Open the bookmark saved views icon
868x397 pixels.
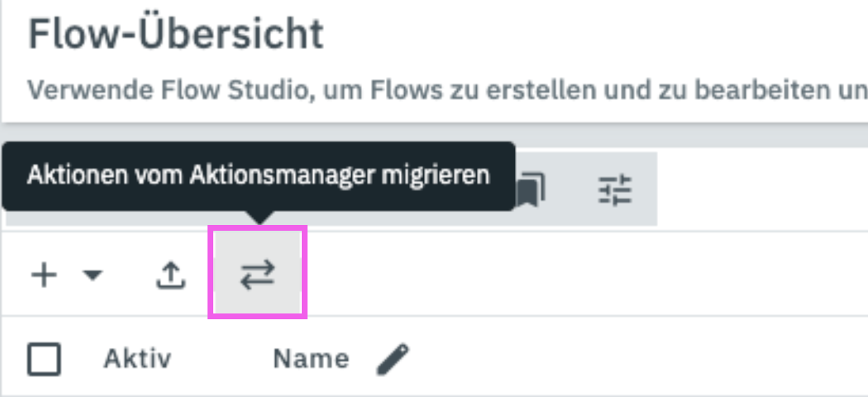(530, 192)
